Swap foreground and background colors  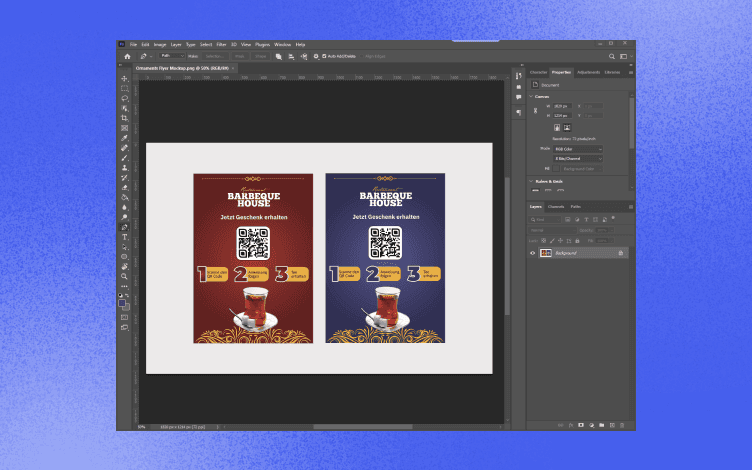[x=127, y=295]
